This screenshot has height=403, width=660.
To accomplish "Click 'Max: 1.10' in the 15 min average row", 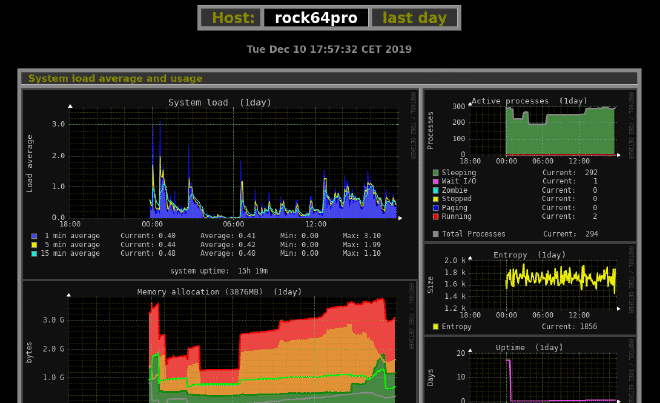I will 362,254.
